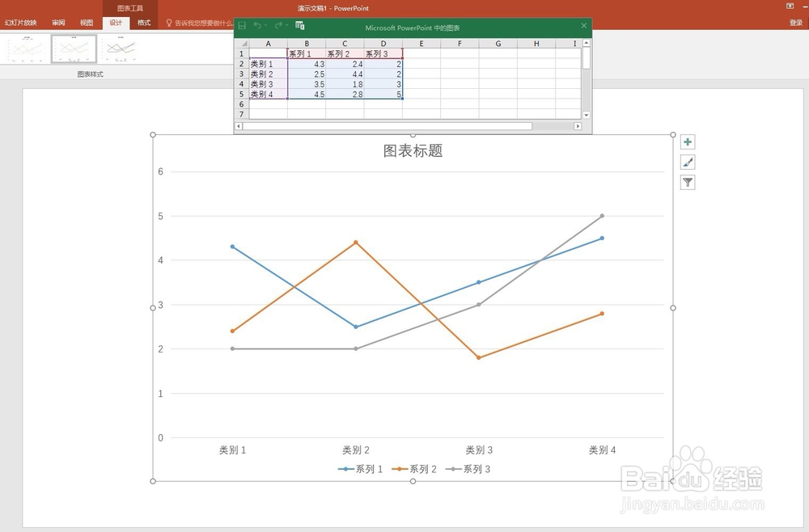Screen dimensions: 809x532
Task: Click cell containing 系列 3 header
Action: click(x=383, y=53)
